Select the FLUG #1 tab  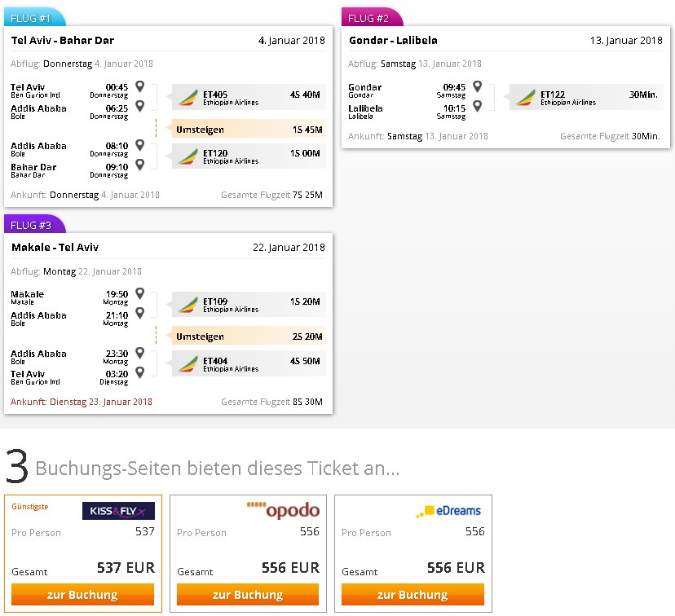pos(34,17)
